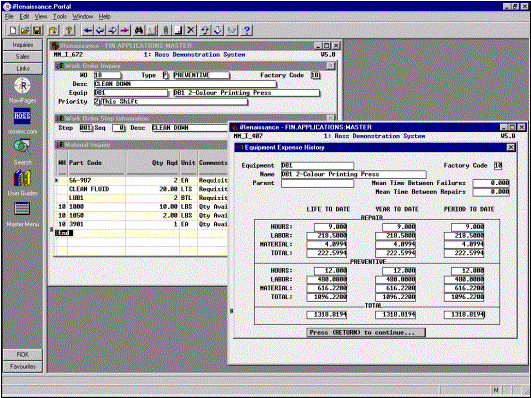Click the new document toolbar icon
The width and height of the screenshot is (531, 398).
click(x=13, y=30)
